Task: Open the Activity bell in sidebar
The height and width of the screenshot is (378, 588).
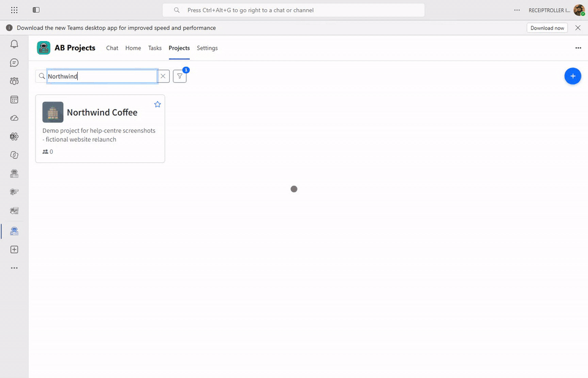Action: pyautogui.click(x=14, y=44)
